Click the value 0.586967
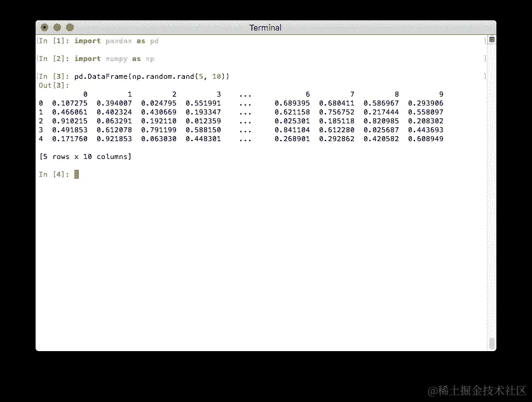532x402 pixels. (381, 103)
